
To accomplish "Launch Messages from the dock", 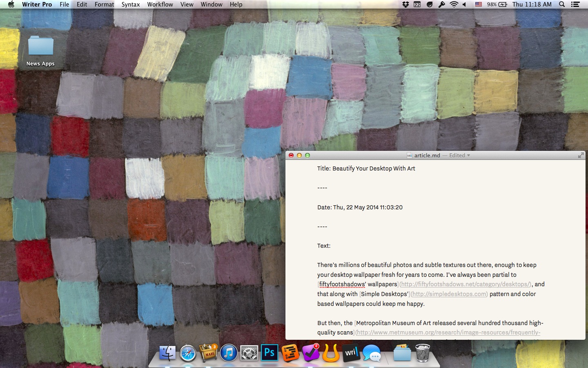I will 372,352.
